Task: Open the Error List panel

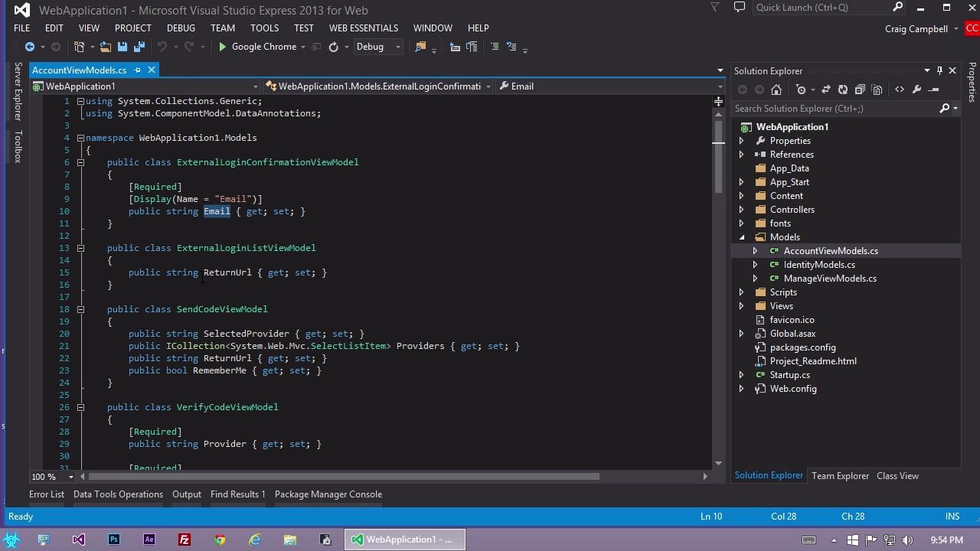Action: coord(47,494)
